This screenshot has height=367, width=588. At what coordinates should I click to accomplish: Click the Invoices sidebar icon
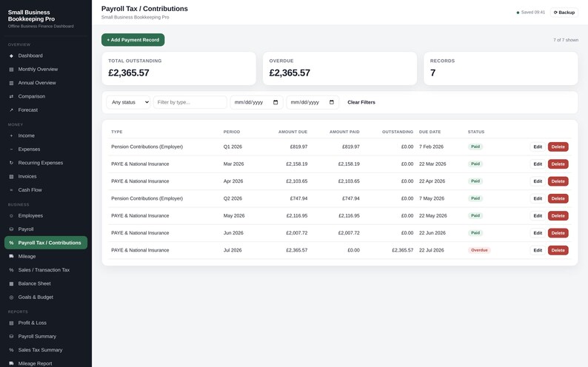11,176
